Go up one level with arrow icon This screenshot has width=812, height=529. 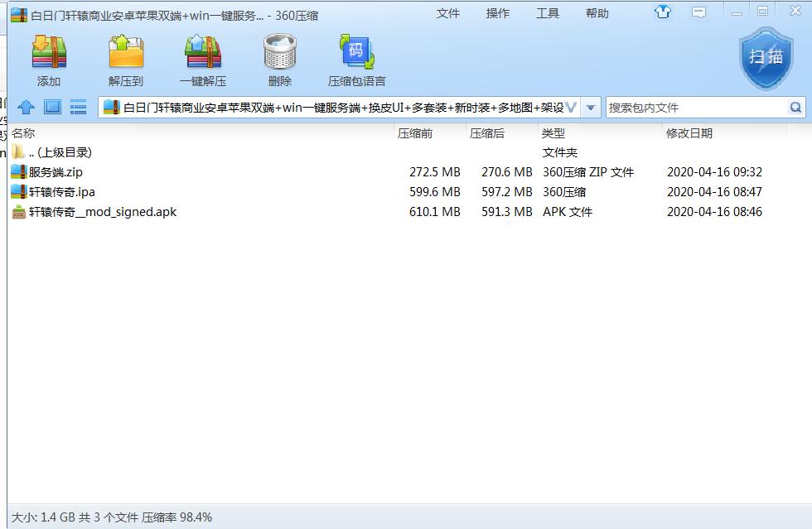point(26,107)
